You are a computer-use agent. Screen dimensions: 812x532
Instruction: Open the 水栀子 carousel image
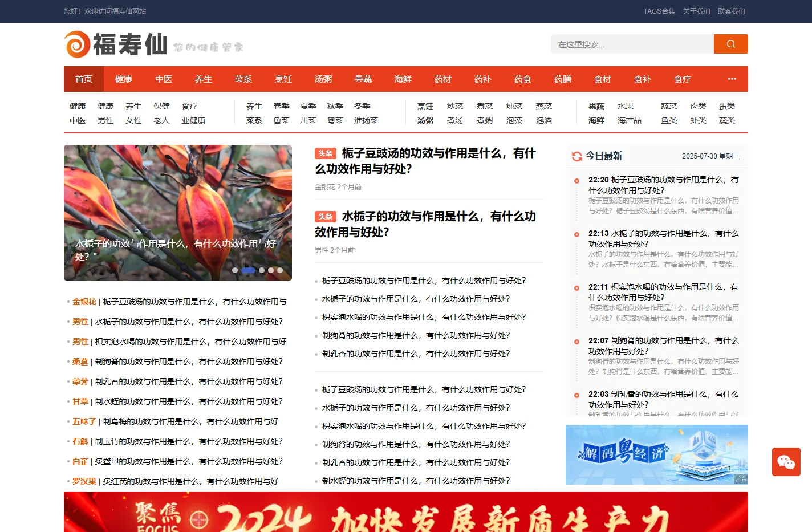click(x=178, y=213)
